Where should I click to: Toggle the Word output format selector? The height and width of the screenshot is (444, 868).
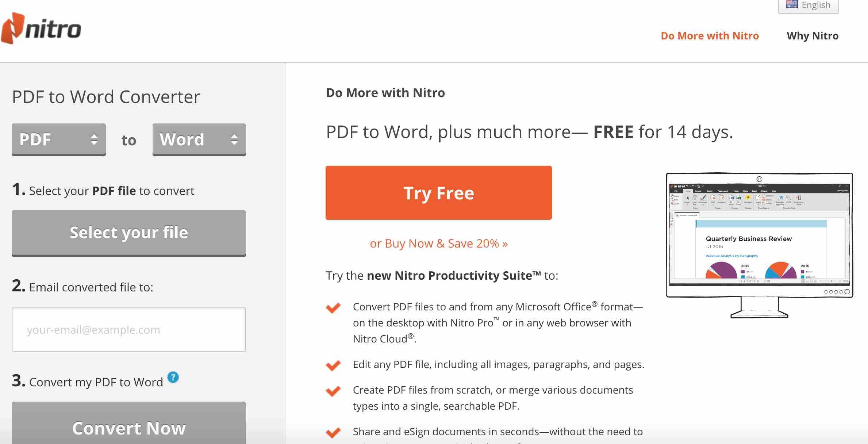coord(199,139)
